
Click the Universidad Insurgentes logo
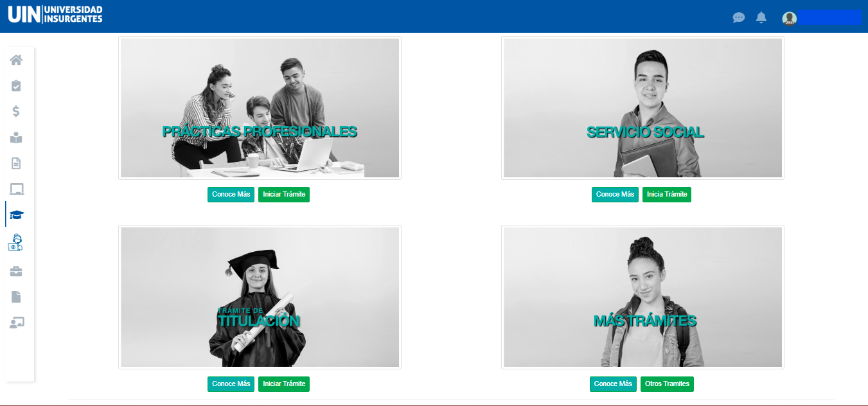[x=55, y=14]
